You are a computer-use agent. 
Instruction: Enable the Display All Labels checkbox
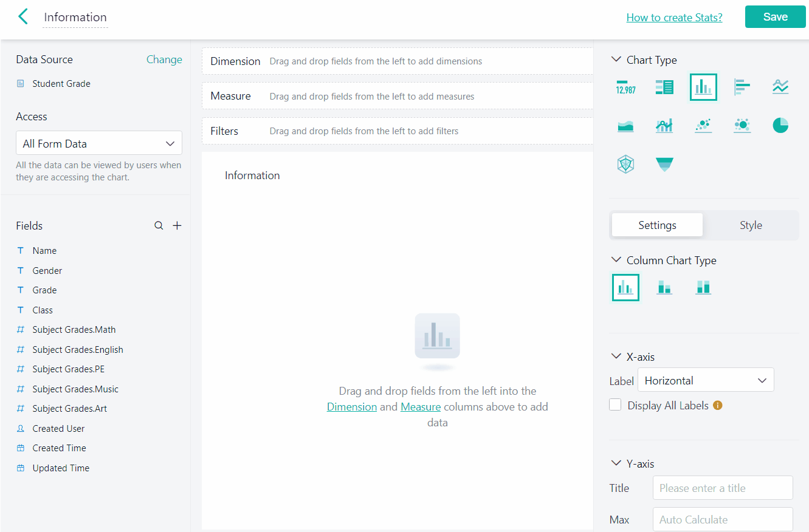pos(615,405)
